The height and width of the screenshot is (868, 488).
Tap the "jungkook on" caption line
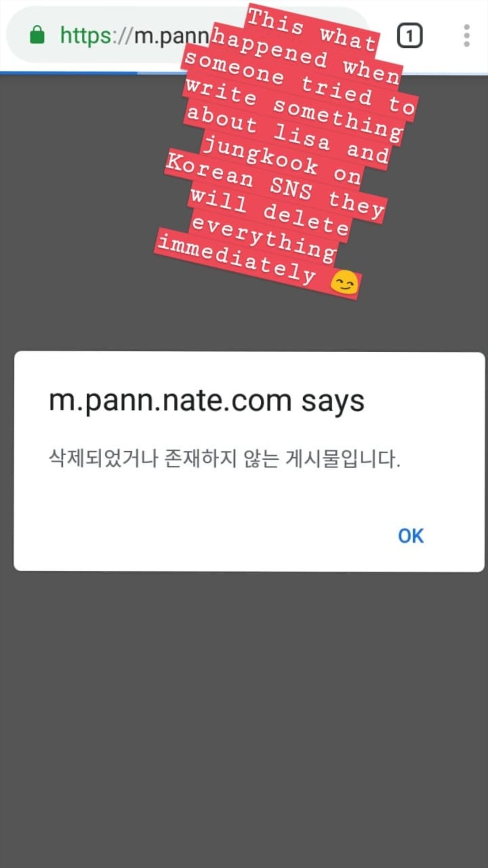click(x=282, y=160)
